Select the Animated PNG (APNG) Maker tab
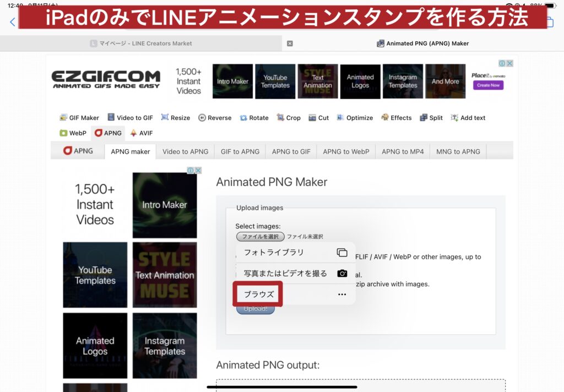The height and width of the screenshot is (392, 564). (x=422, y=43)
